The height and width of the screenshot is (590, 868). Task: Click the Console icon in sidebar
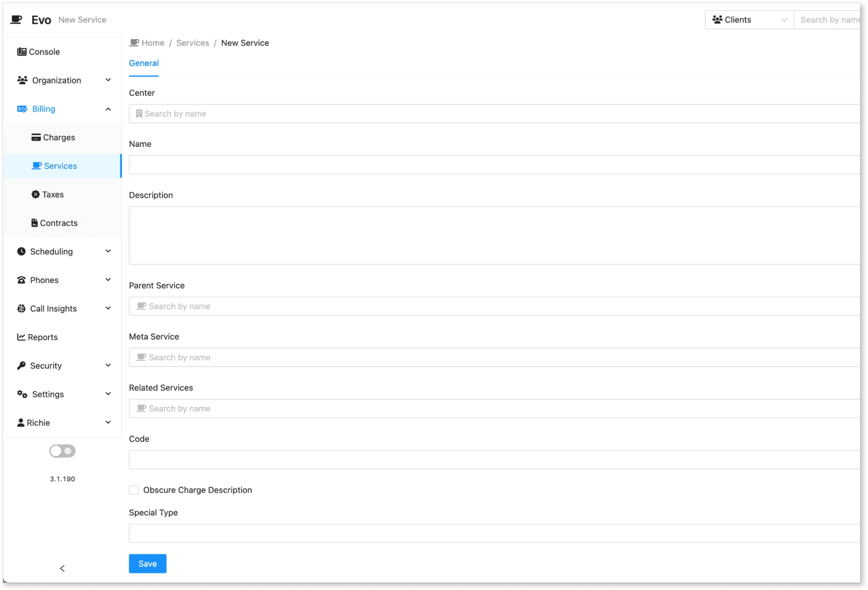(x=21, y=52)
